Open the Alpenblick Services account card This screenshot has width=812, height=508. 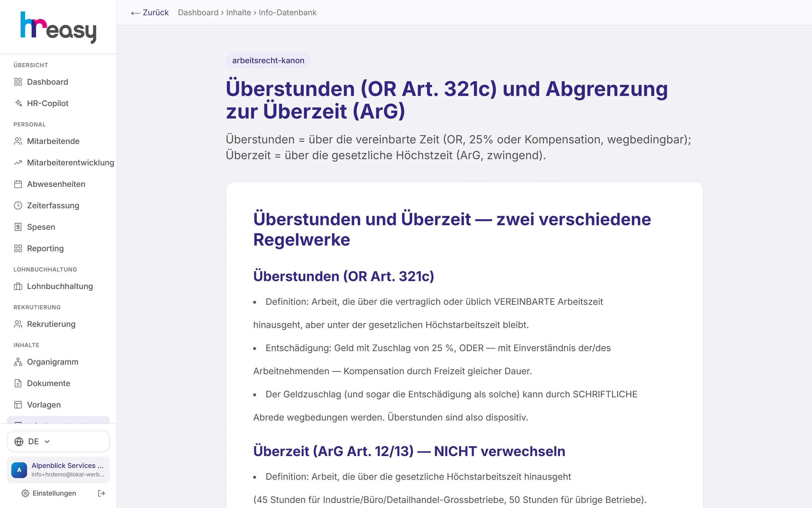tap(58, 470)
